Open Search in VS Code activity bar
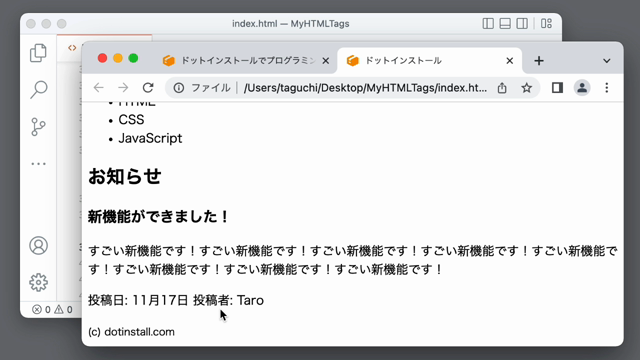 [38, 89]
